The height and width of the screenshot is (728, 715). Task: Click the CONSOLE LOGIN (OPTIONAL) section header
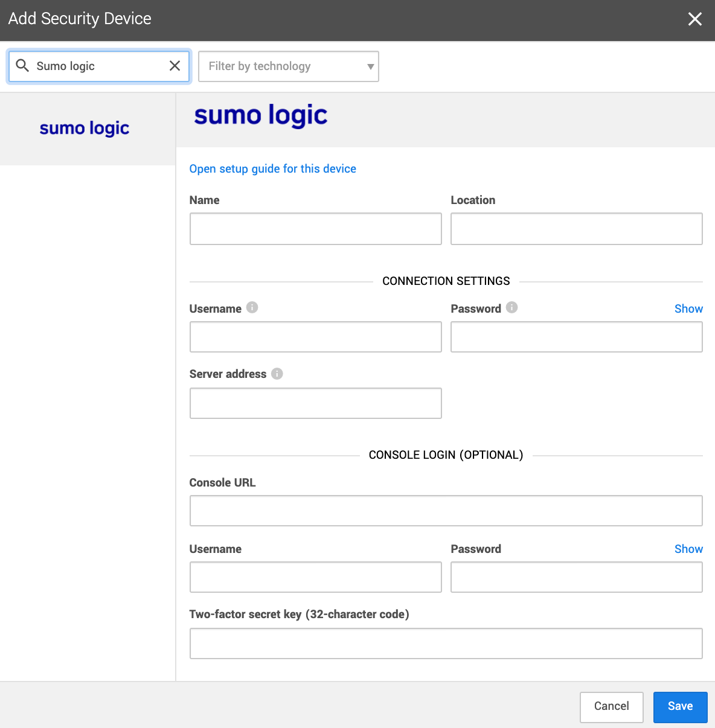(446, 455)
